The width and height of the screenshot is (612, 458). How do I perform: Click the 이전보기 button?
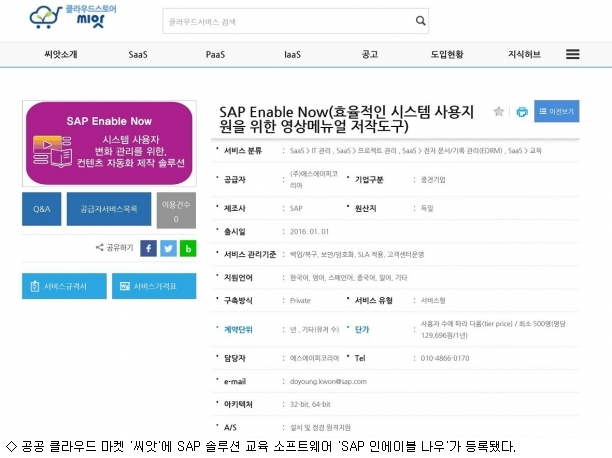pyautogui.click(x=557, y=111)
